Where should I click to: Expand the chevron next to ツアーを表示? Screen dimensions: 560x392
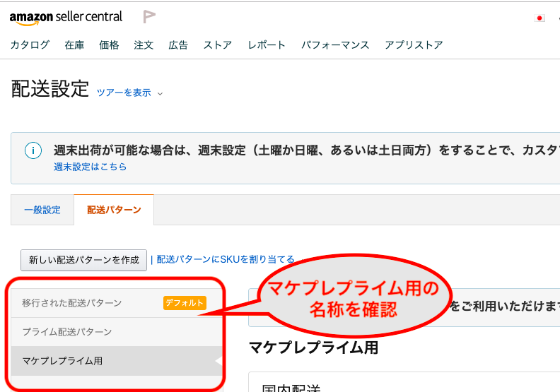pos(160,94)
